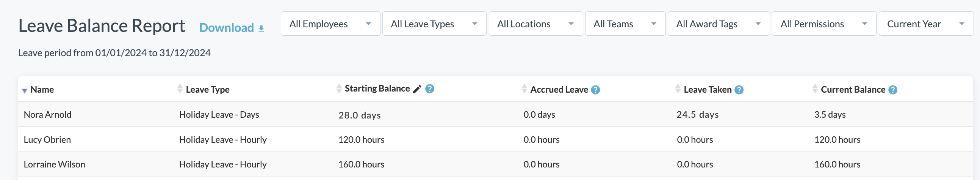Open the All Locations dropdown
Screen dimensions: 980x180
(x=535, y=24)
